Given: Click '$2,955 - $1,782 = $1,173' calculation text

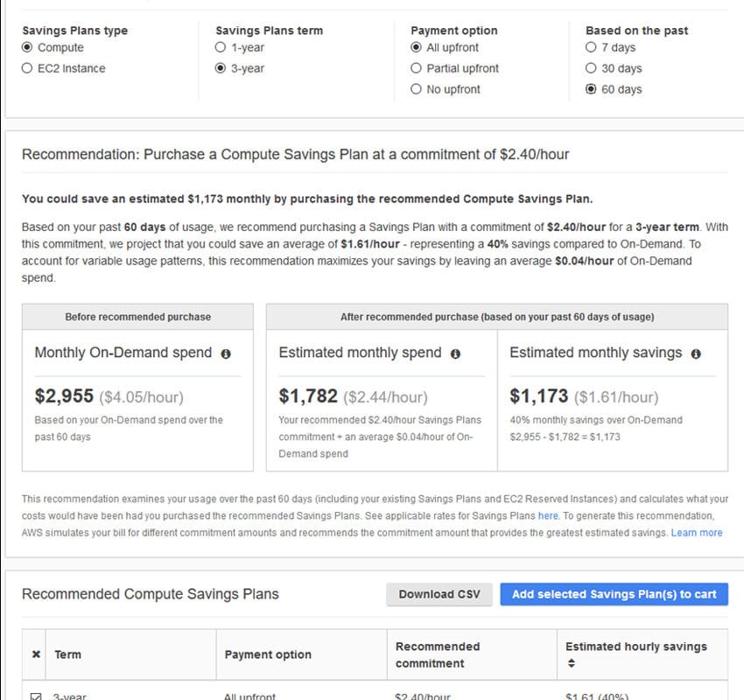Looking at the screenshot, I should 565,437.
